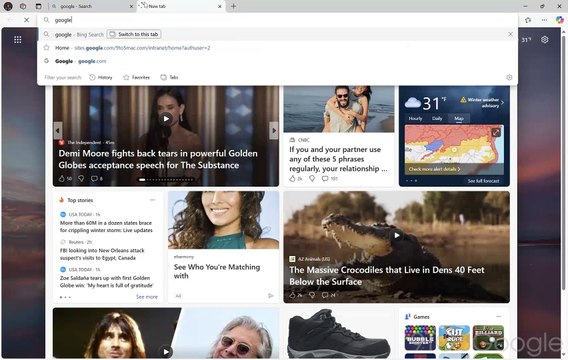Open comments on Demi Moore story
Screen dimensions: 568x360
pyautogui.click(x=97, y=179)
